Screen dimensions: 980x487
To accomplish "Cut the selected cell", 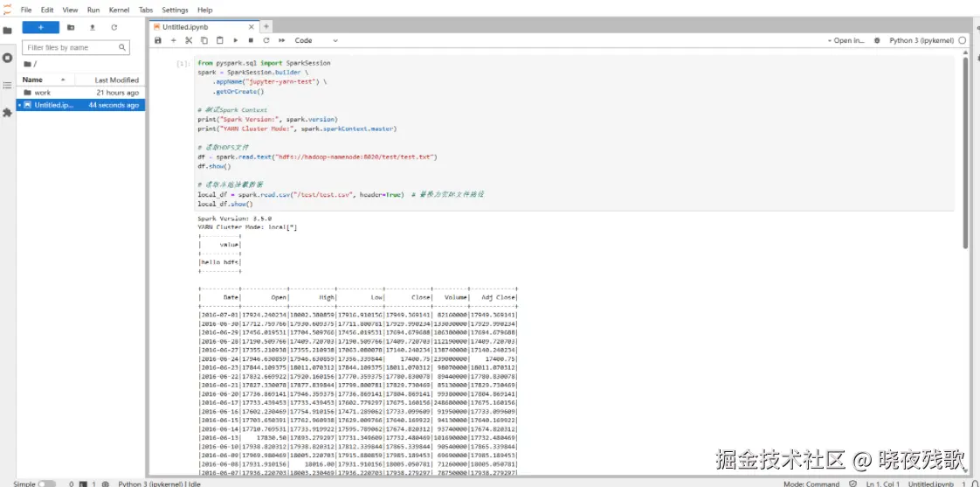I will coord(189,40).
